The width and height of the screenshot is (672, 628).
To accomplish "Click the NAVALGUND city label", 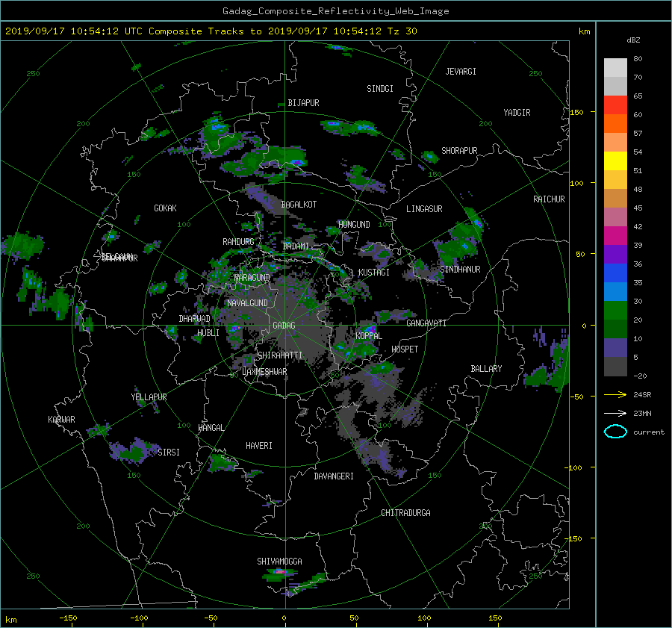I will coord(247,303).
